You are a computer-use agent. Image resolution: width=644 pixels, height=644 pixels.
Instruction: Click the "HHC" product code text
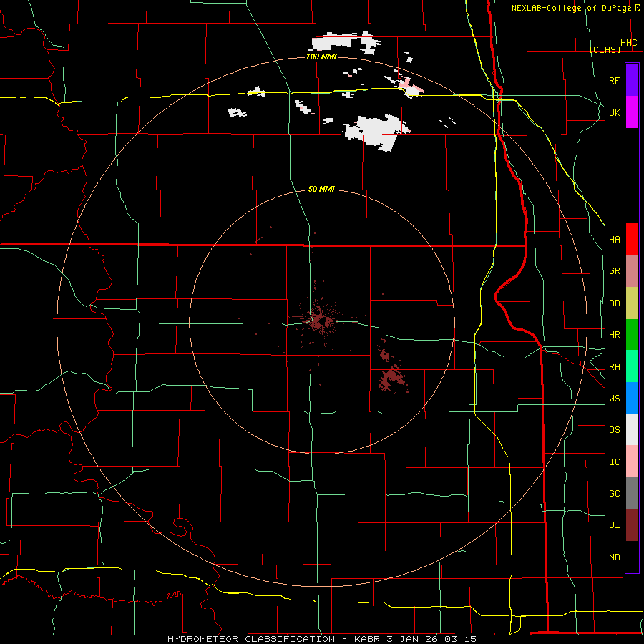629,43
